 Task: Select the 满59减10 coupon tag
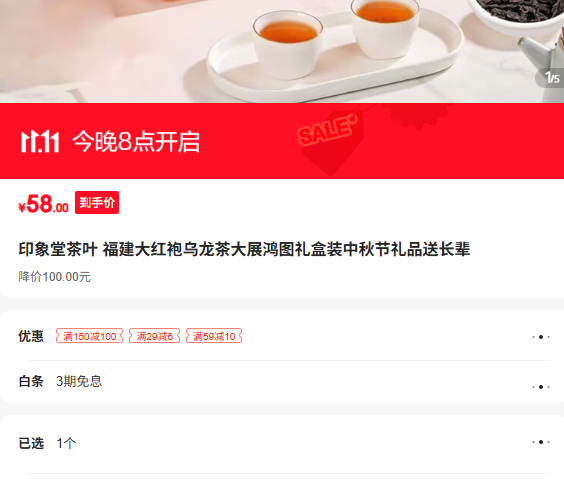click(214, 336)
